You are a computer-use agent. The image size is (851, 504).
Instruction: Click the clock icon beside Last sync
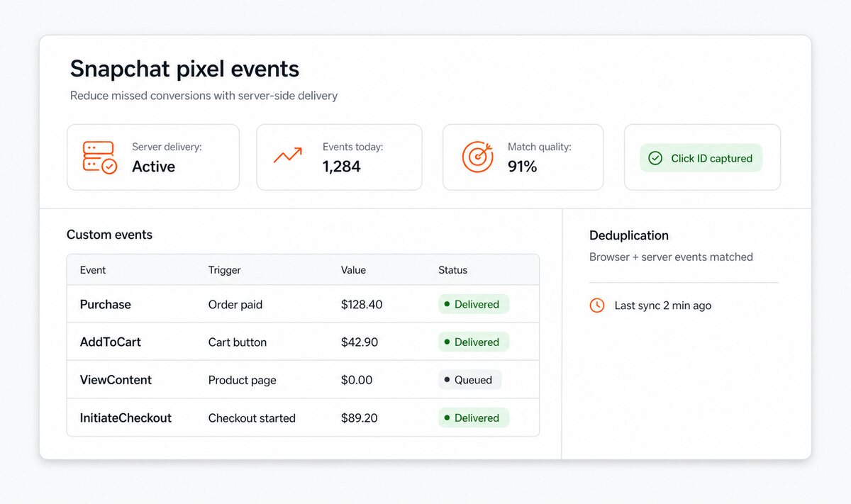pyautogui.click(x=597, y=306)
